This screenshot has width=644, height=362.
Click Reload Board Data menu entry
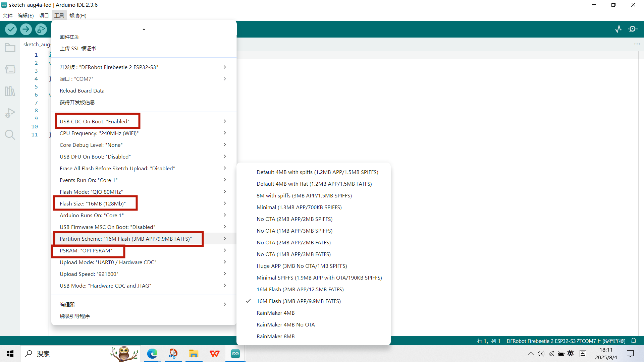(x=144, y=90)
